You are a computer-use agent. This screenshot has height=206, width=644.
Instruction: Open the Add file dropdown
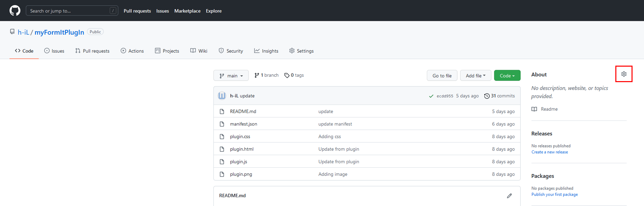[475, 76]
